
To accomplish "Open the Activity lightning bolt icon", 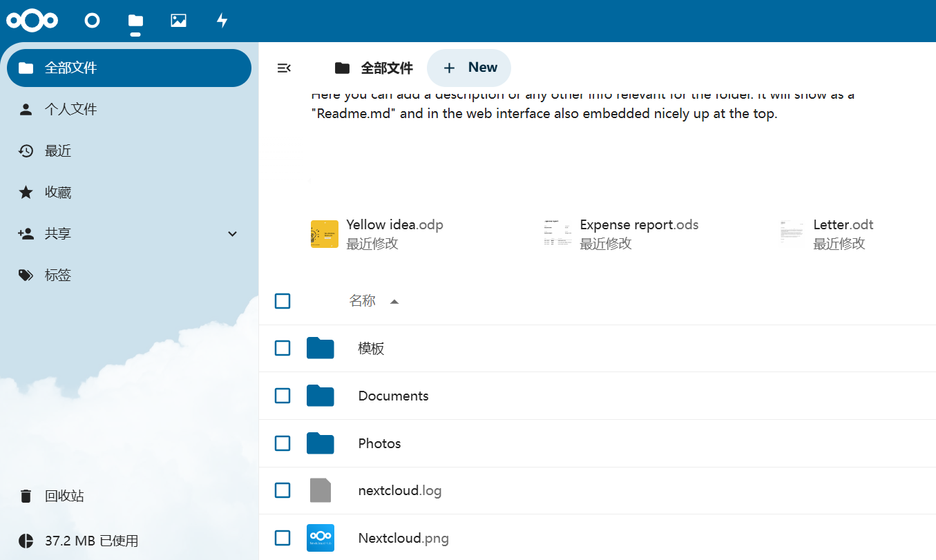I will 222,21.
